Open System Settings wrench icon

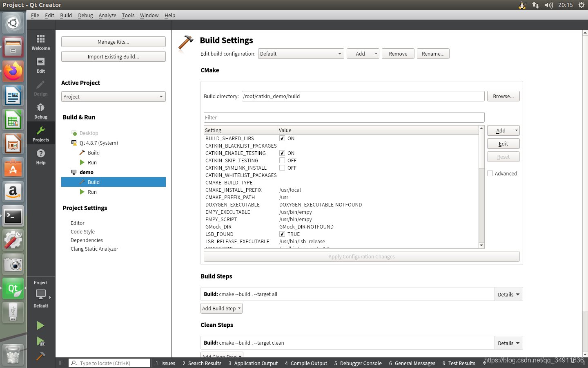(13, 240)
